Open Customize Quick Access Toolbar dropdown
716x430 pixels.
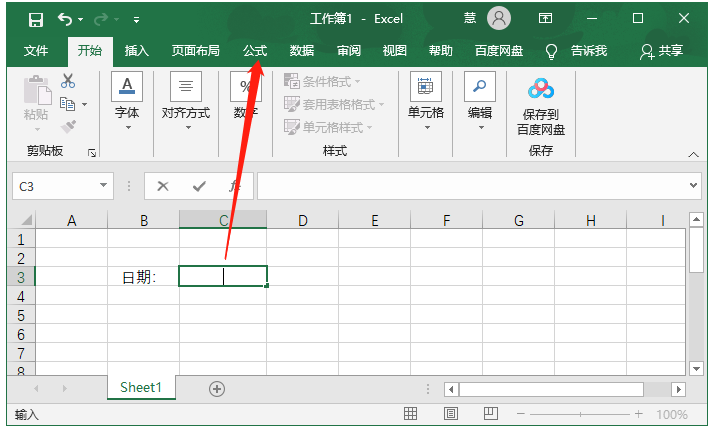(136, 20)
